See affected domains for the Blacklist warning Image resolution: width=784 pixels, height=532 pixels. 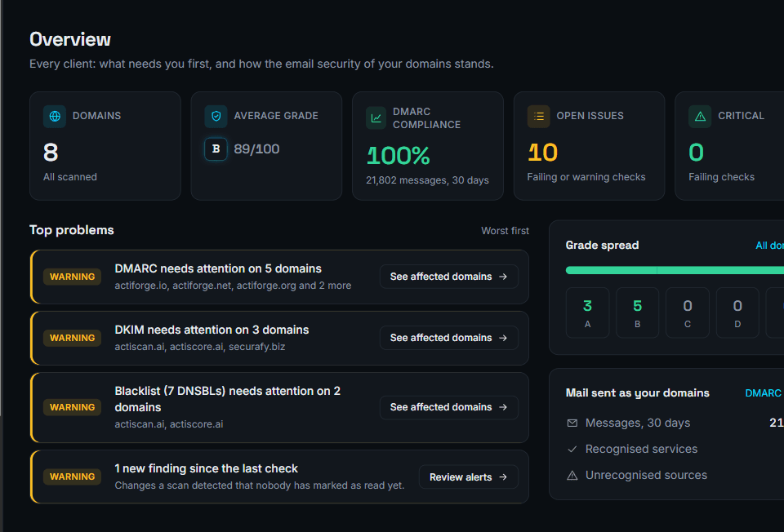pos(448,408)
